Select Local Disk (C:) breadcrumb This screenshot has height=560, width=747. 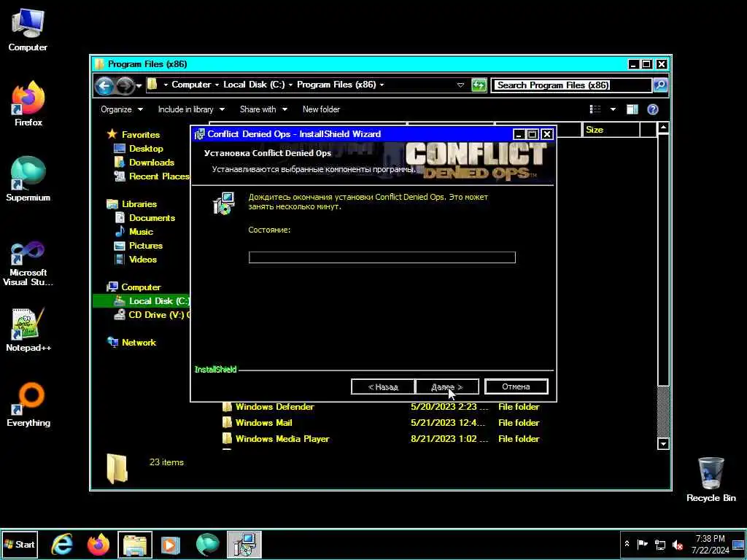(254, 85)
